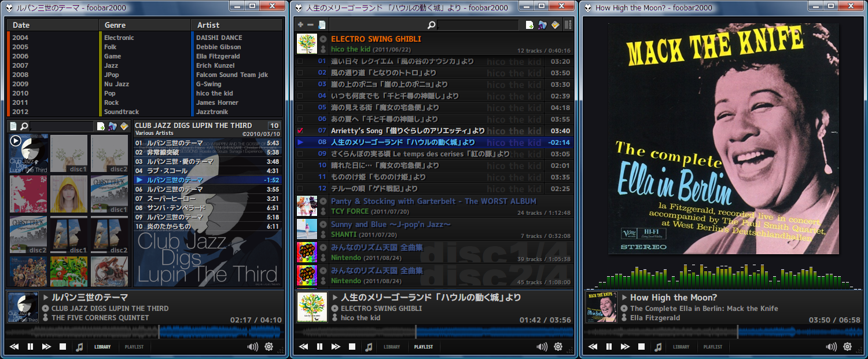Check the box for track 05 in middle playlist
The height and width of the screenshot is (359, 868).
tap(300, 108)
